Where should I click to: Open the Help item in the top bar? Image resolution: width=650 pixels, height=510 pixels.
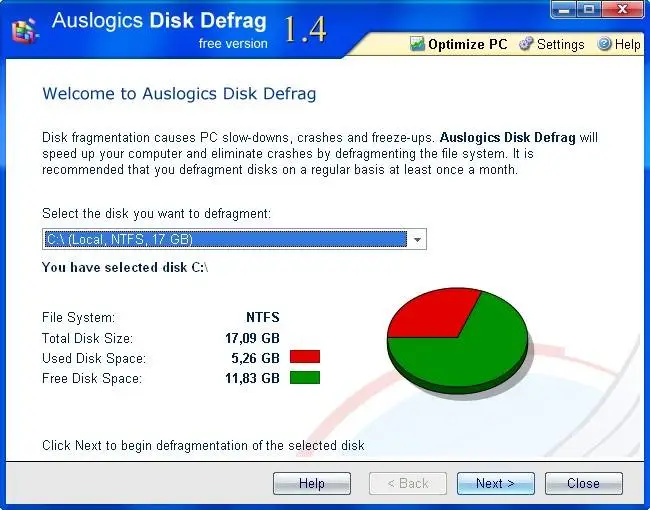(619, 44)
